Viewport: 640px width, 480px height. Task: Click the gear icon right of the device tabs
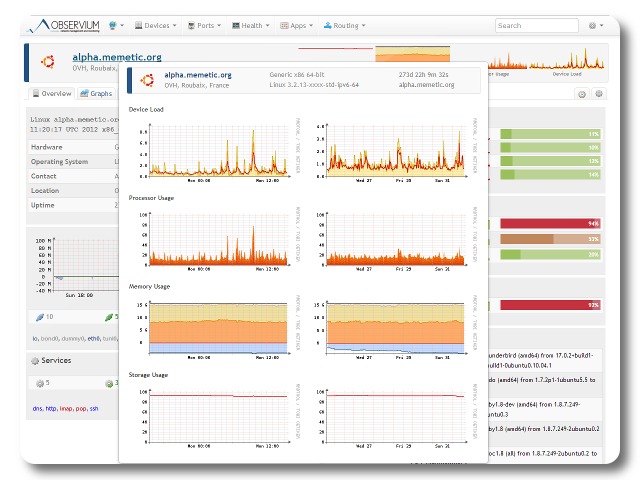tap(599, 94)
